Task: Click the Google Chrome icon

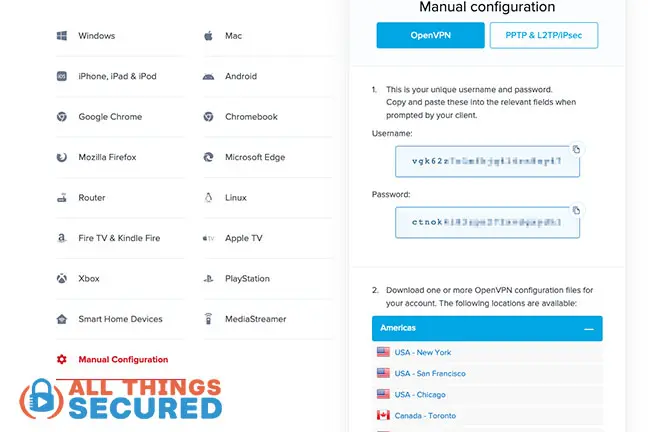Action: [61, 117]
